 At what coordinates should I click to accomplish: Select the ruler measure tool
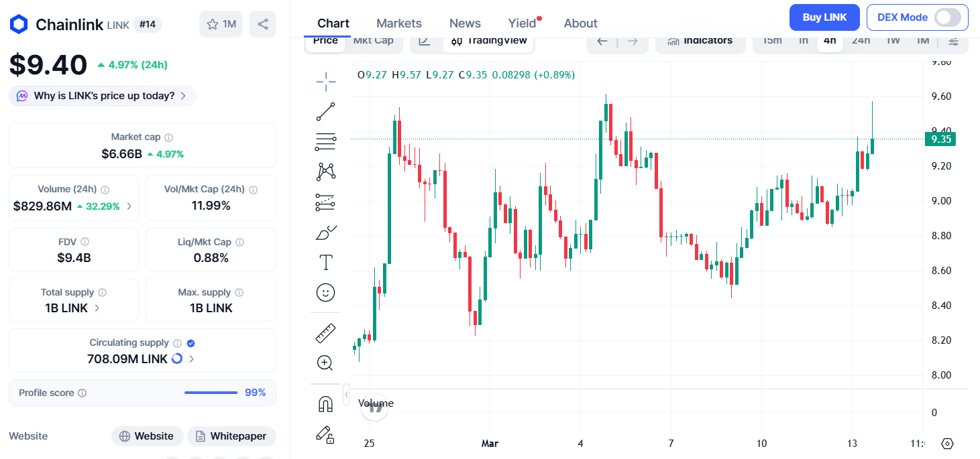[x=326, y=333]
